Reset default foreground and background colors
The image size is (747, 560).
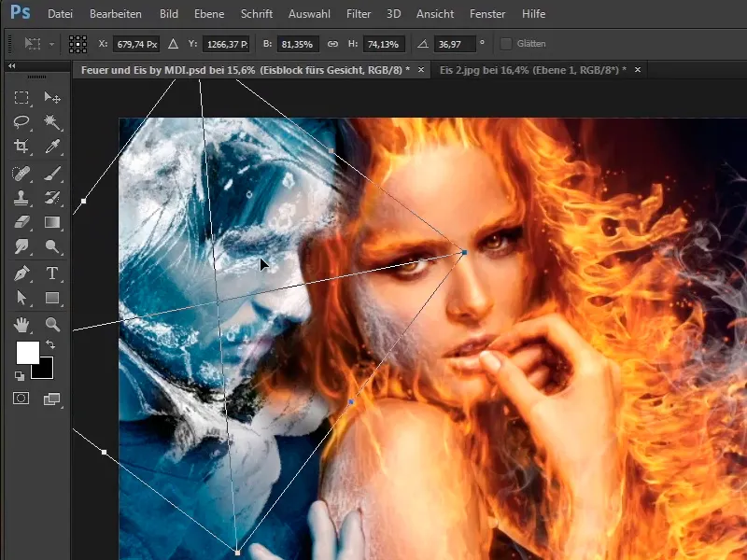tap(20, 376)
